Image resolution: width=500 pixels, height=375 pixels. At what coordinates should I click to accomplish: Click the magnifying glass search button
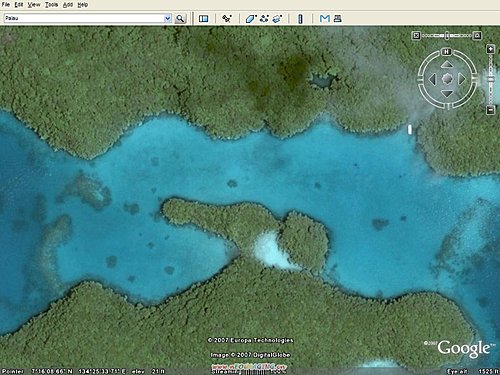tap(180, 19)
